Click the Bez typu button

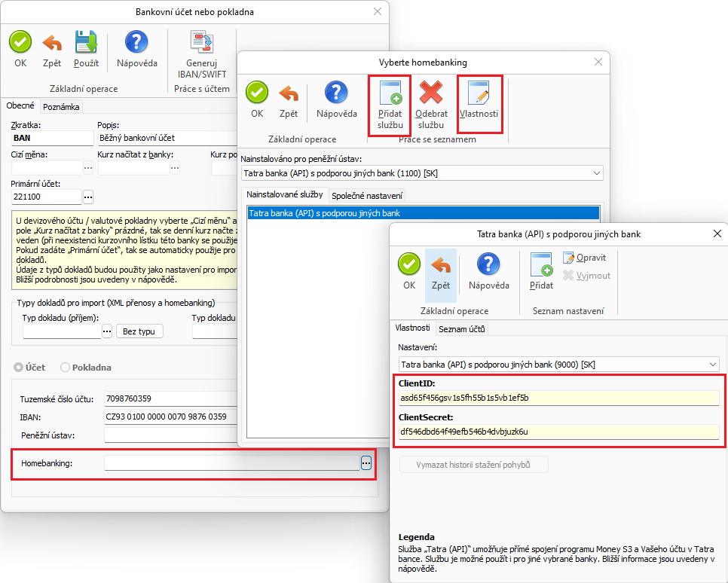coord(139,331)
